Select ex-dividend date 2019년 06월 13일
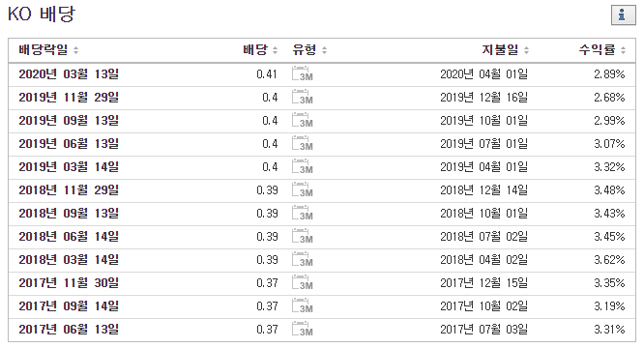Screen dimensions: 644x348 click(x=69, y=144)
